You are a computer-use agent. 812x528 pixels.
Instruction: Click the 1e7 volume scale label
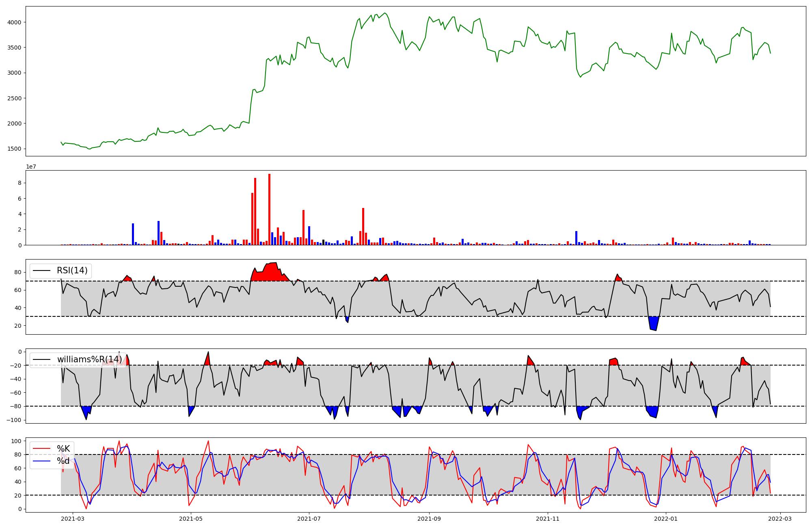coord(32,167)
